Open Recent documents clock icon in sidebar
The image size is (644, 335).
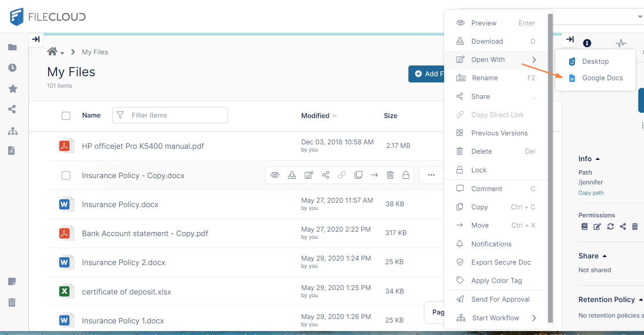coord(12,68)
